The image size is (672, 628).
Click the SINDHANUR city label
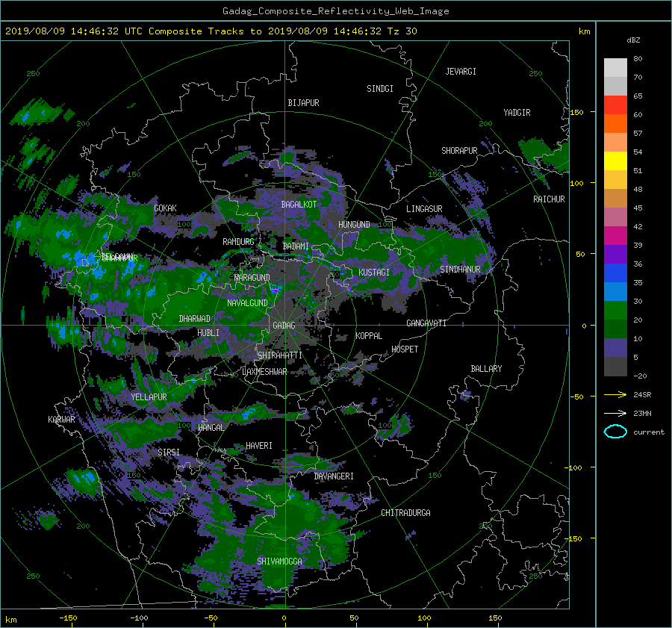460,270
